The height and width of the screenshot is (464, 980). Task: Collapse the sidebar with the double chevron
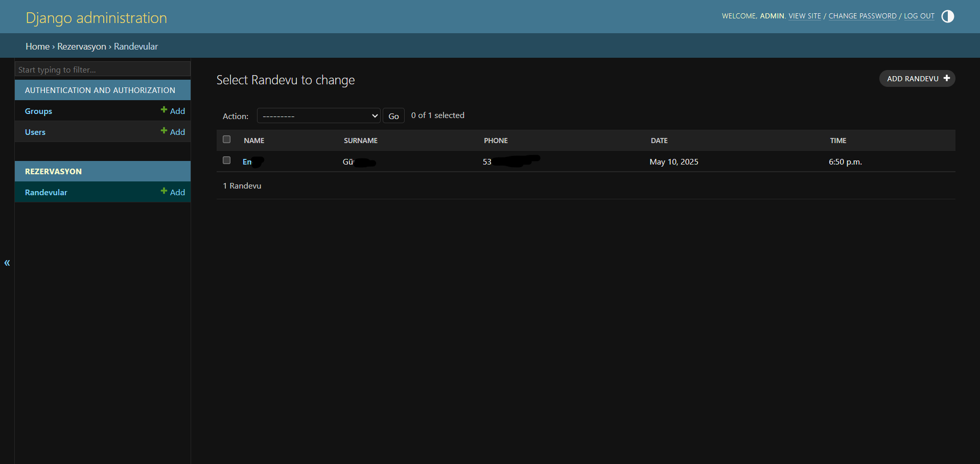7,263
